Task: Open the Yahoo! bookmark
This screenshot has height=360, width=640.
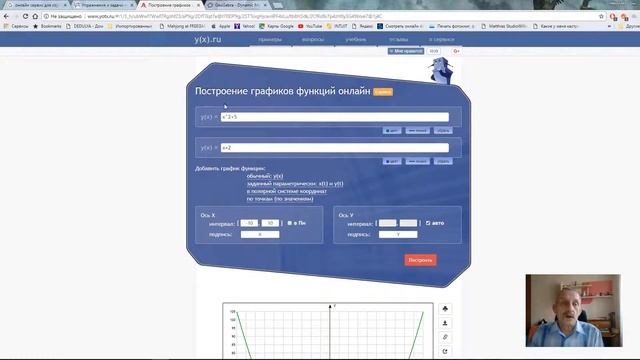Action: 244,26
